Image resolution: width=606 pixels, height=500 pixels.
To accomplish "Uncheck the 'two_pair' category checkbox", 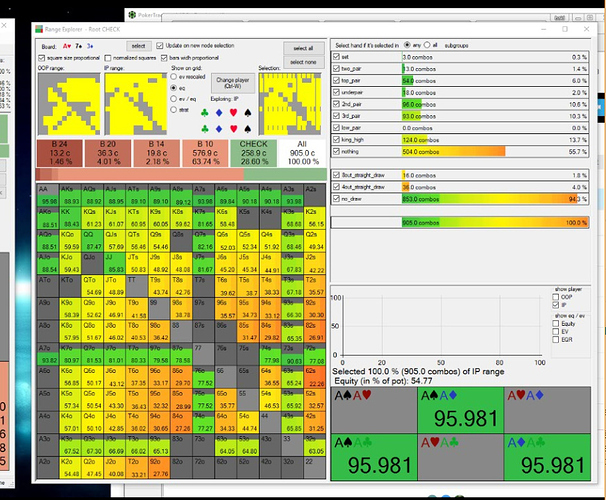I will (x=336, y=69).
